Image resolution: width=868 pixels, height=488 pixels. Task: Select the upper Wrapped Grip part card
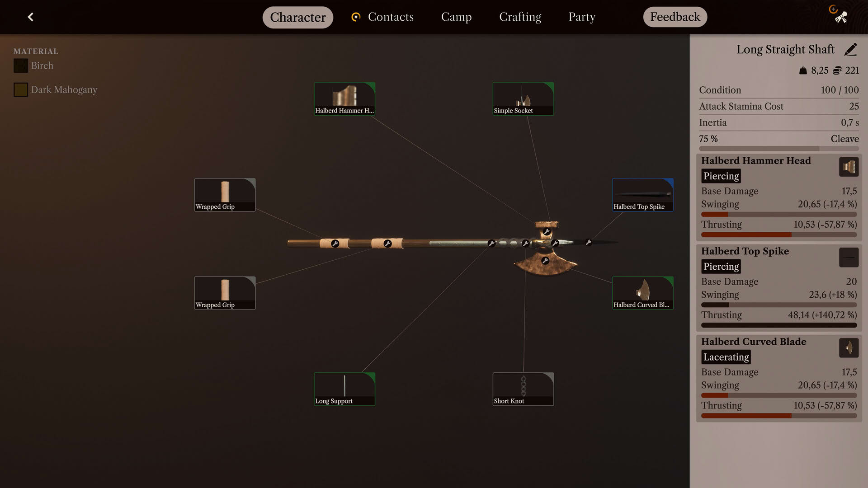225,195
